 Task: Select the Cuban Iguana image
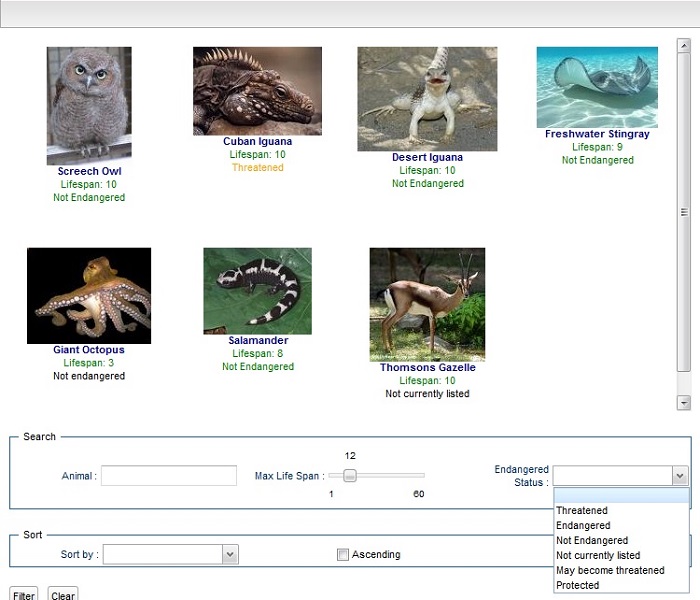pos(257,91)
